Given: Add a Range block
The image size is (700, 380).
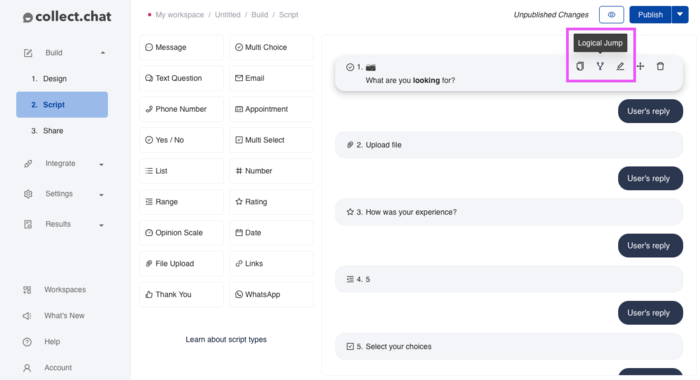Looking at the screenshot, I should pyautogui.click(x=181, y=202).
